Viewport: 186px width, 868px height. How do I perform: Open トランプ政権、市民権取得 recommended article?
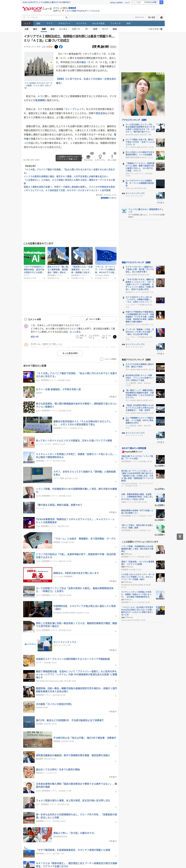76,490
